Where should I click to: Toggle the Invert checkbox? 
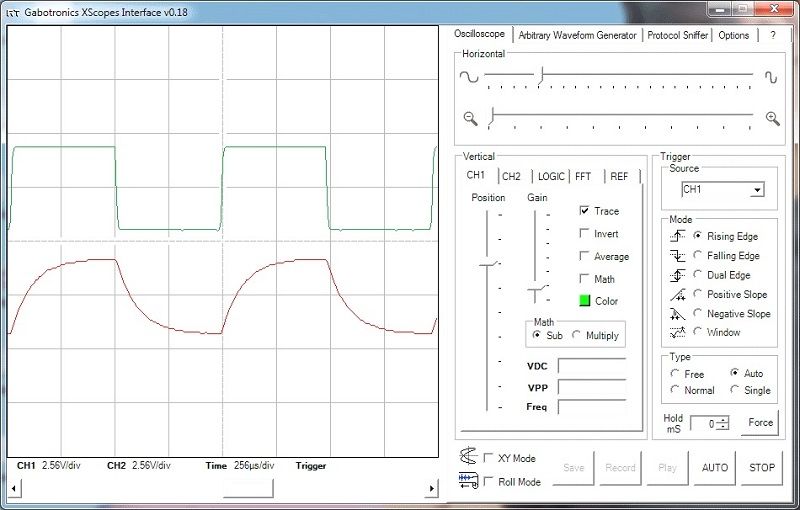584,233
